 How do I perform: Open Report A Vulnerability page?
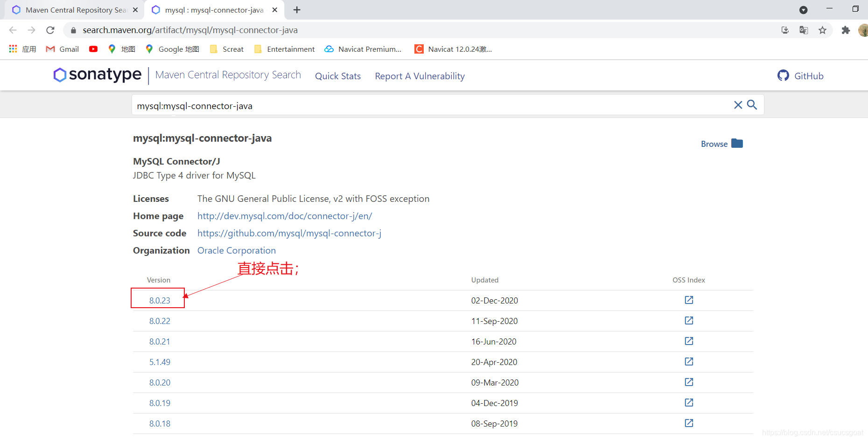[x=420, y=76]
